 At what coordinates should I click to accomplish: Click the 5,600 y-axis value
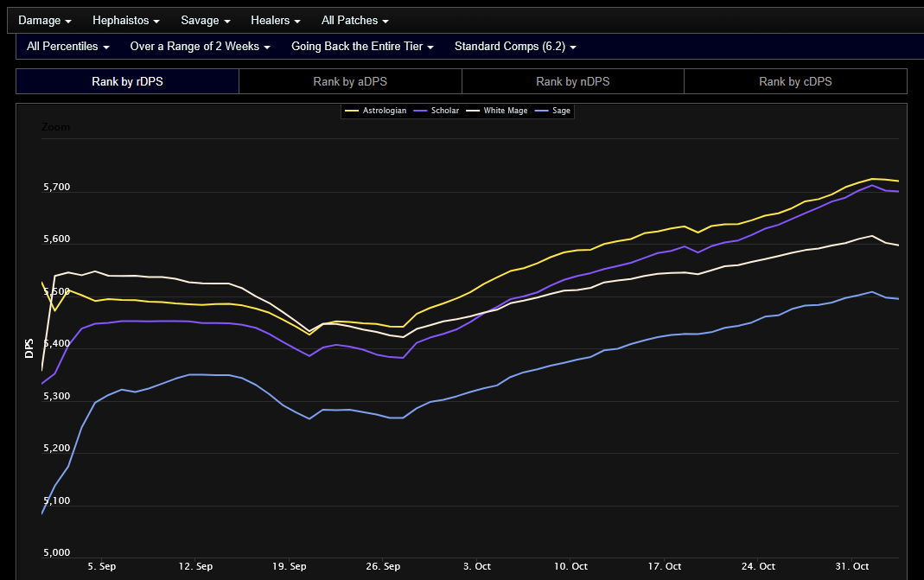click(56, 239)
